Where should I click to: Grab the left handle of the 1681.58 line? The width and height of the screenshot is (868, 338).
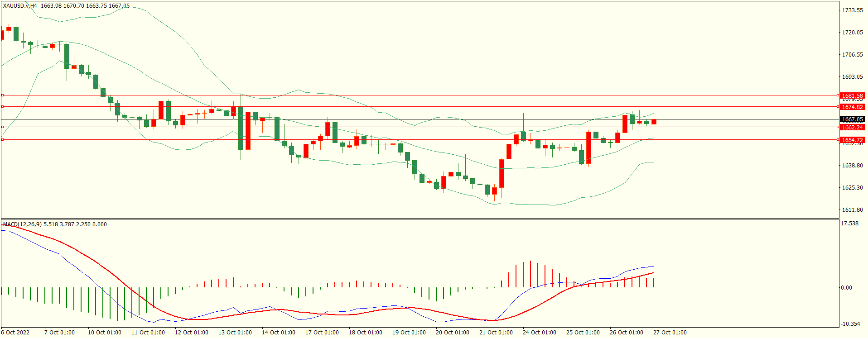click(2, 95)
